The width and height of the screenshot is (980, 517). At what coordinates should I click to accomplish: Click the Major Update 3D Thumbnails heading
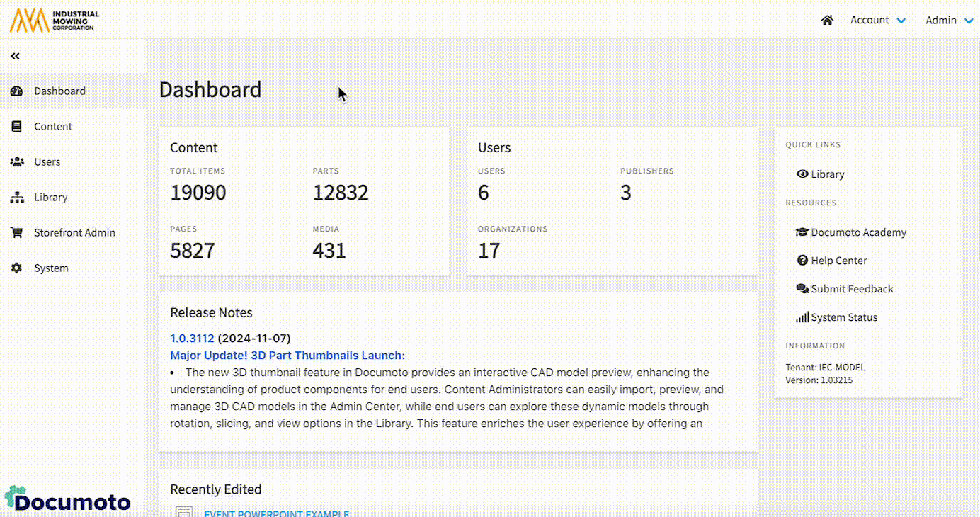(287, 356)
